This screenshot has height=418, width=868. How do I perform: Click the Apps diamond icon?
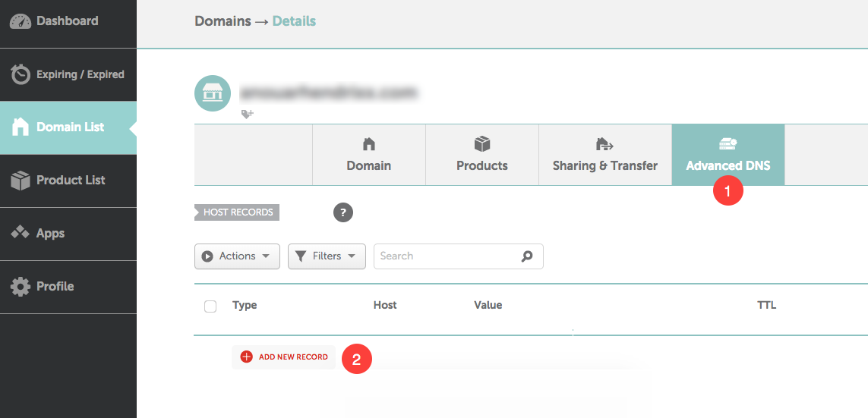point(21,233)
